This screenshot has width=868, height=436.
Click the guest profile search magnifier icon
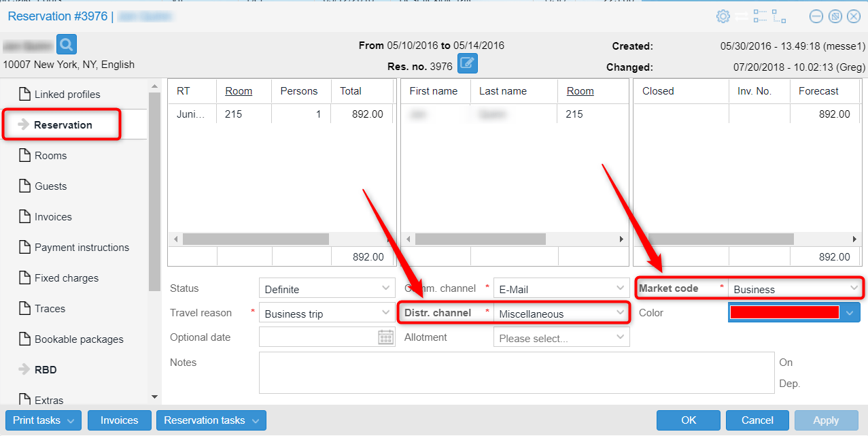(x=67, y=44)
